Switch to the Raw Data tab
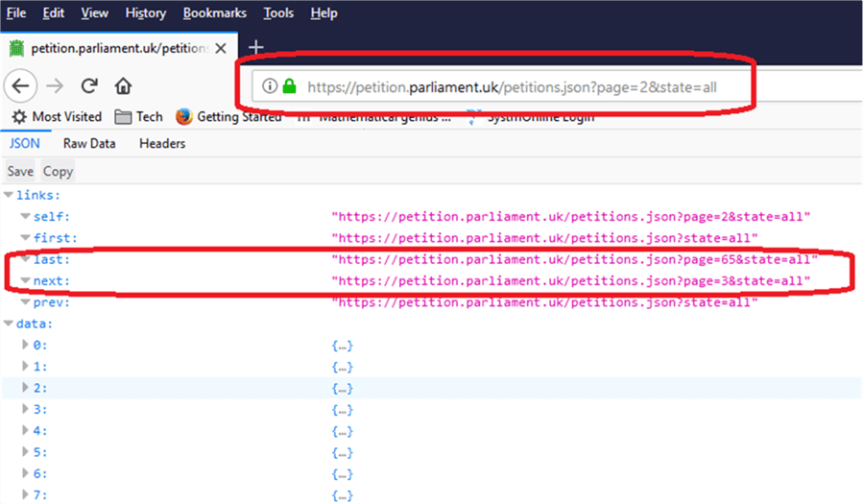The width and height of the screenshot is (863, 504). pos(89,144)
